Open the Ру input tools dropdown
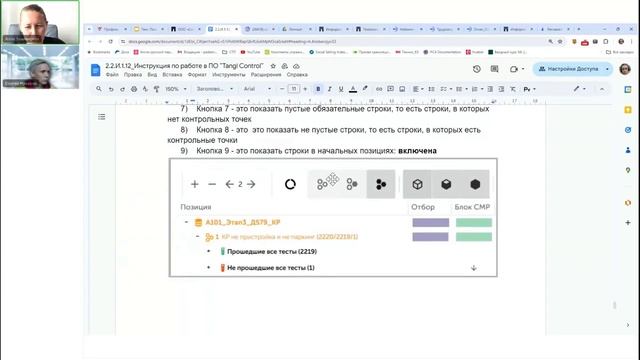Image resolution: width=640 pixels, height=360 pixels. pyautogui.click(x=529, y=89)
